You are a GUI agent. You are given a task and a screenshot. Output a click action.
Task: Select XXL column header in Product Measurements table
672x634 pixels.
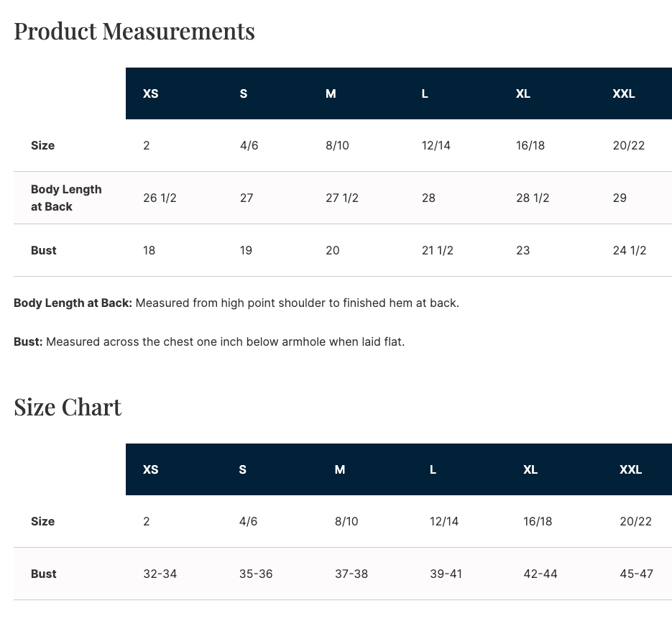[623, 93]
